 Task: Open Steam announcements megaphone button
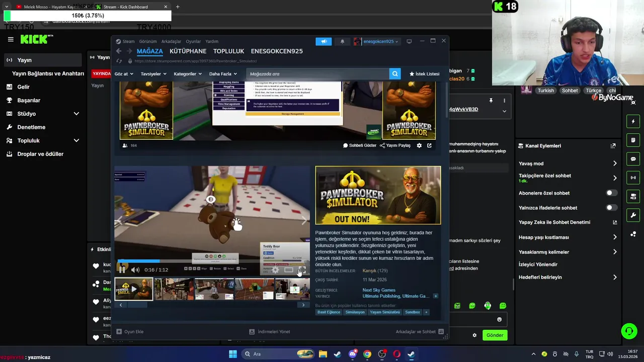[x=324, y=41]
